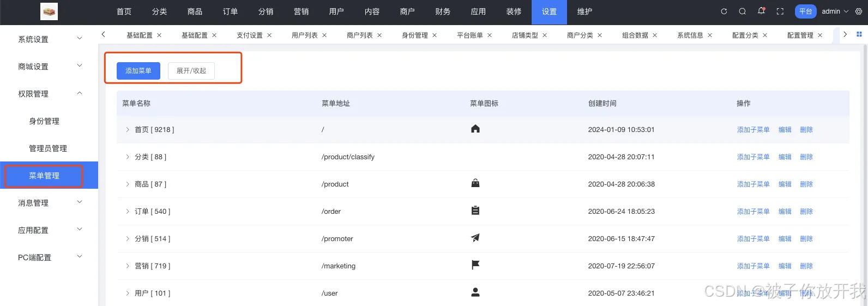
Task: Expand the 分销 [ 514 ] row
Action: pyautogui.click(x=128, y=239)
